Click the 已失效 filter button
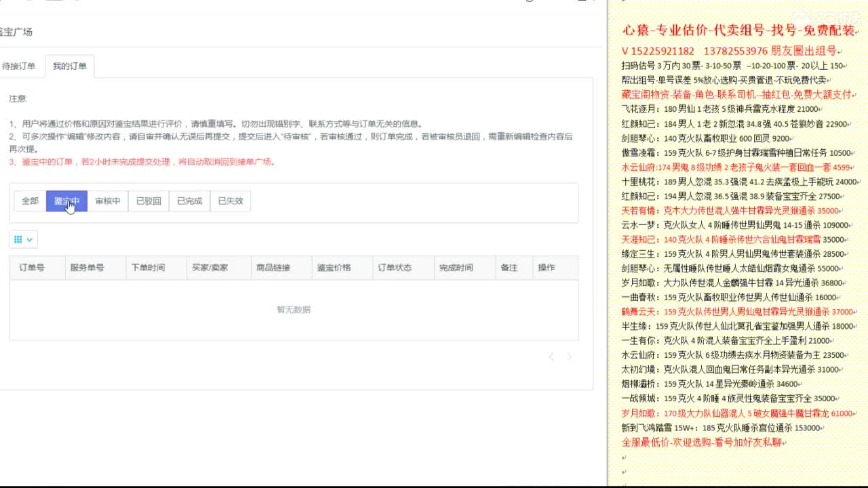 click(229, 201)
